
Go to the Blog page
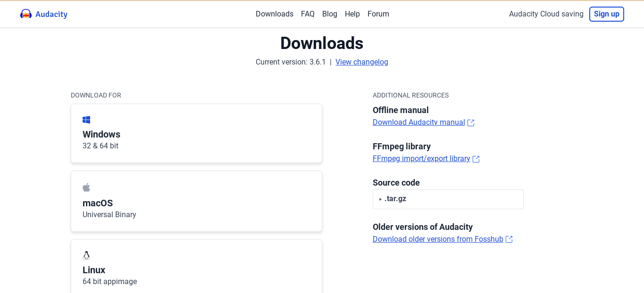330,14
